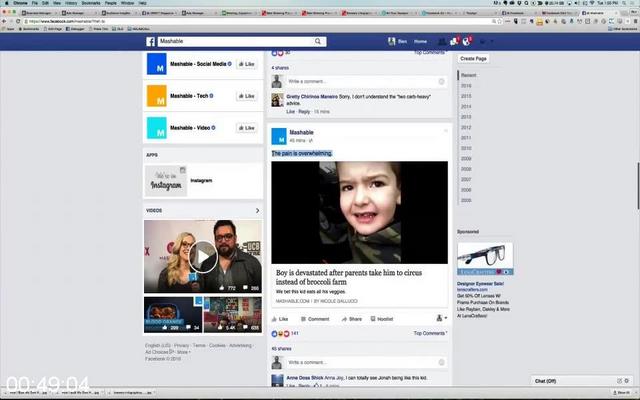Open Mashable - Tech orange page icon
The width and height of the screenshot is (640, 400).
coord(157,96)
